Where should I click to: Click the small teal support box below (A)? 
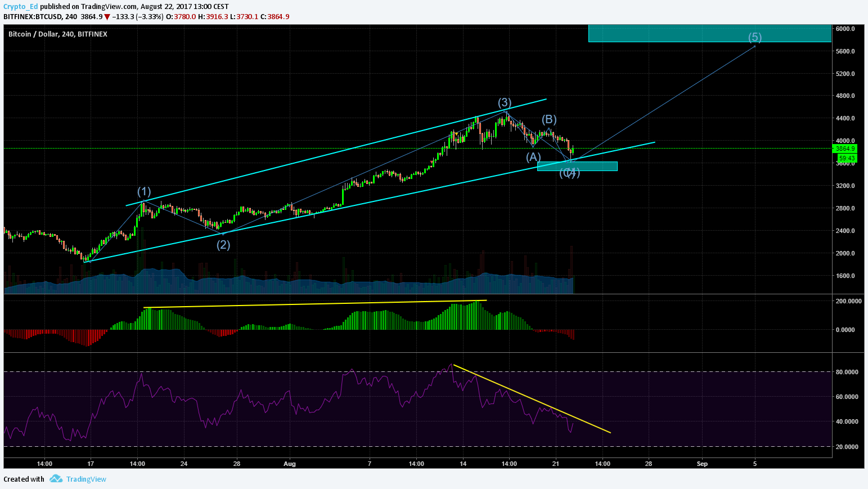coord(577,166)
